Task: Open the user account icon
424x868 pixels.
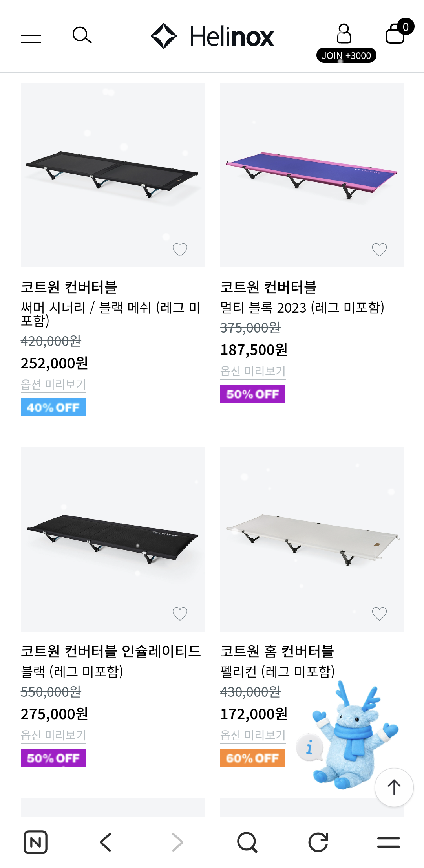Action: coord(344,34)
